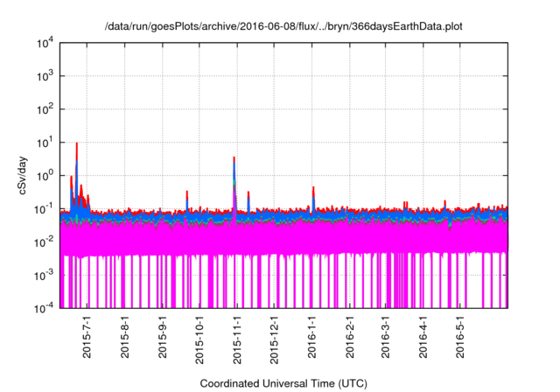
Task: Click the 10^-1 y-axis tick label
Action: coord(44,209)
